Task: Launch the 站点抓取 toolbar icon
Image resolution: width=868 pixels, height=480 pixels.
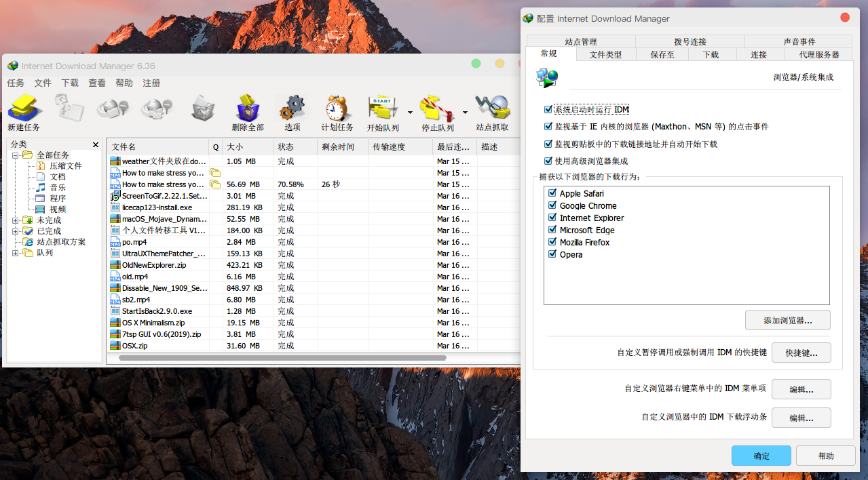Action: click(492, 109)
